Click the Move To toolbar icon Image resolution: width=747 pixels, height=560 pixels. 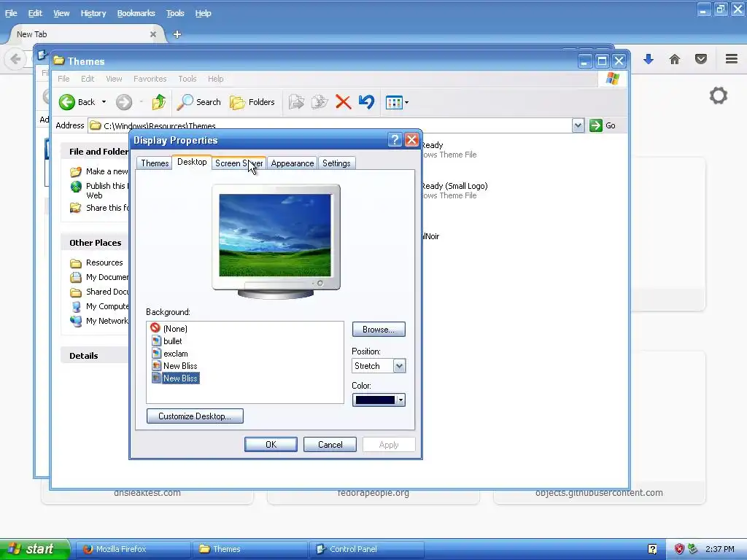point(296,102)
